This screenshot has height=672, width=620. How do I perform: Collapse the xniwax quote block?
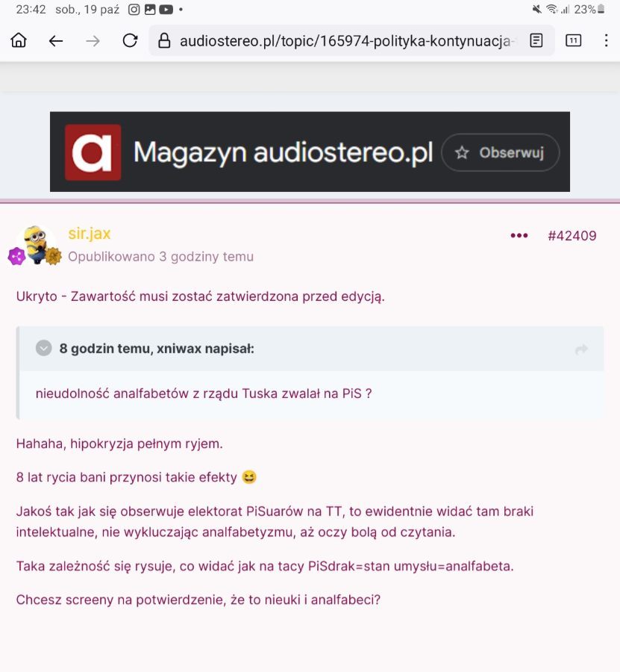[x=44, y=348]
